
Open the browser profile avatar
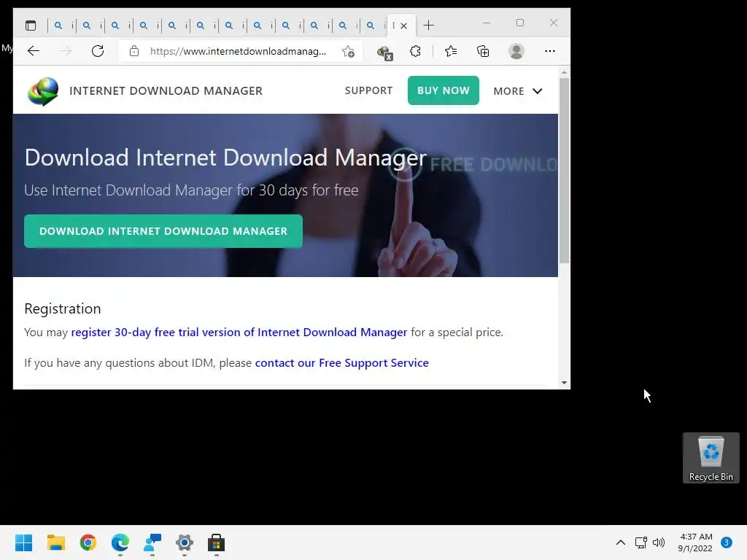point(516,51)
